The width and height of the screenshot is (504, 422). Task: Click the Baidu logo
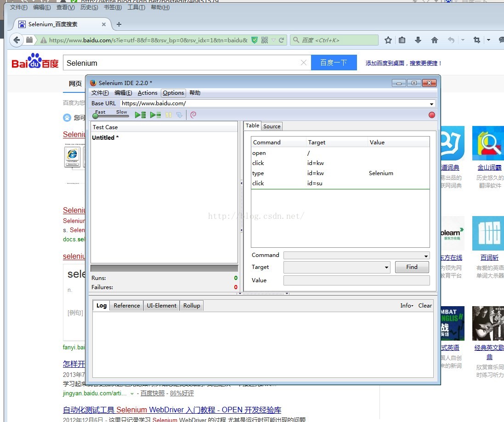coord(35,61)
